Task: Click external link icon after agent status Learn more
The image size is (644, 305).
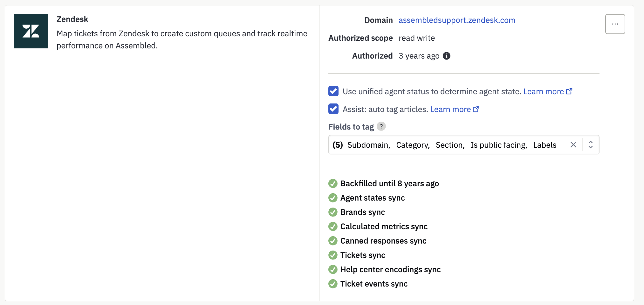Action: coord(569,91)
